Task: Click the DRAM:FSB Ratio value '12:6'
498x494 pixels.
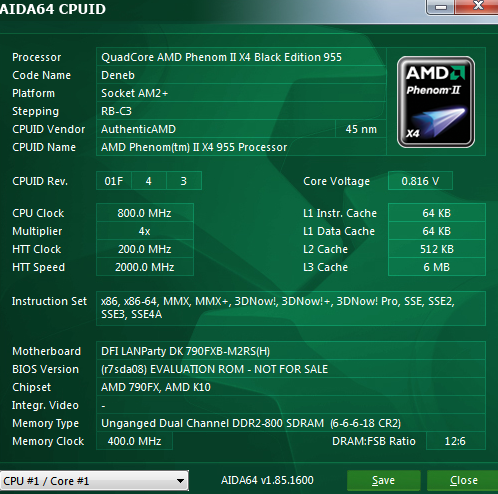Action: 455,441
